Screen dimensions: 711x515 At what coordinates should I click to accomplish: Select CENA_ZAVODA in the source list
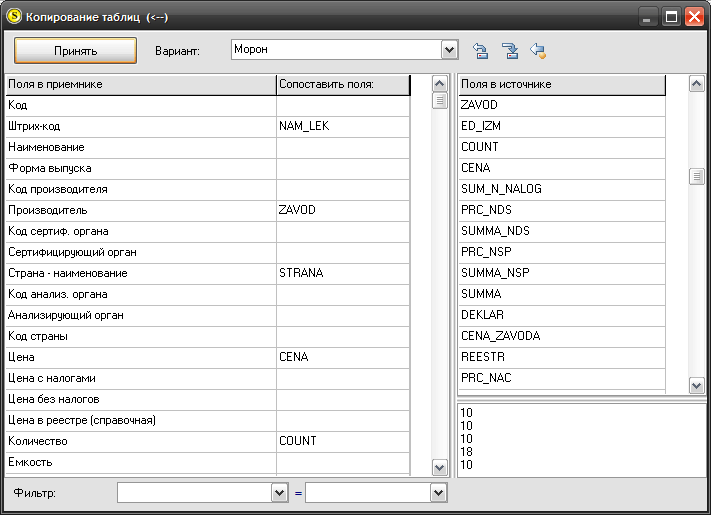point(562,336)
